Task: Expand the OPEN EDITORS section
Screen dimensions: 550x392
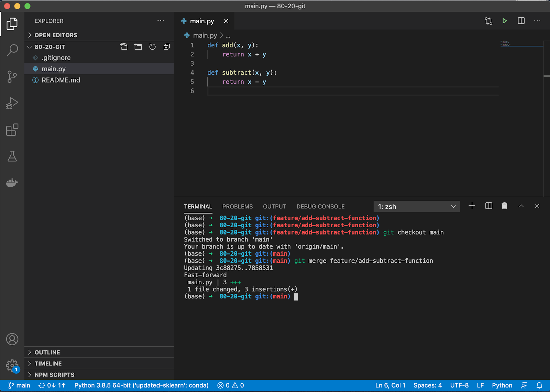Action: pyautogui.click(x=56, y=35)
